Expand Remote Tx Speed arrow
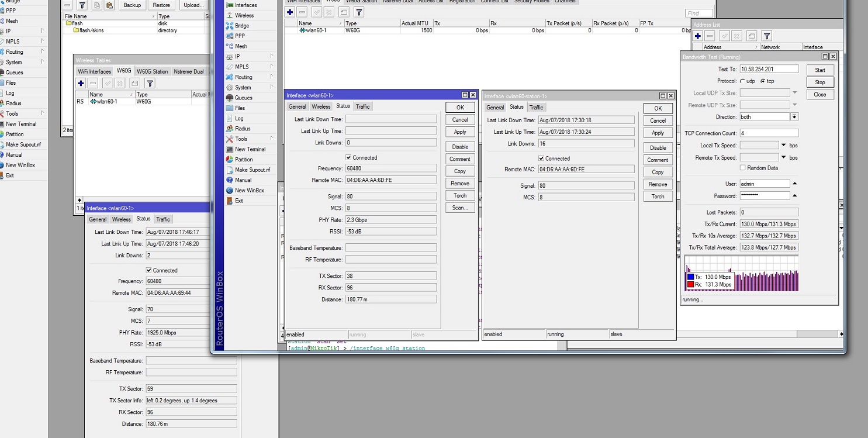This screenshot has height=438, width=868. click(x=783, y=157)
